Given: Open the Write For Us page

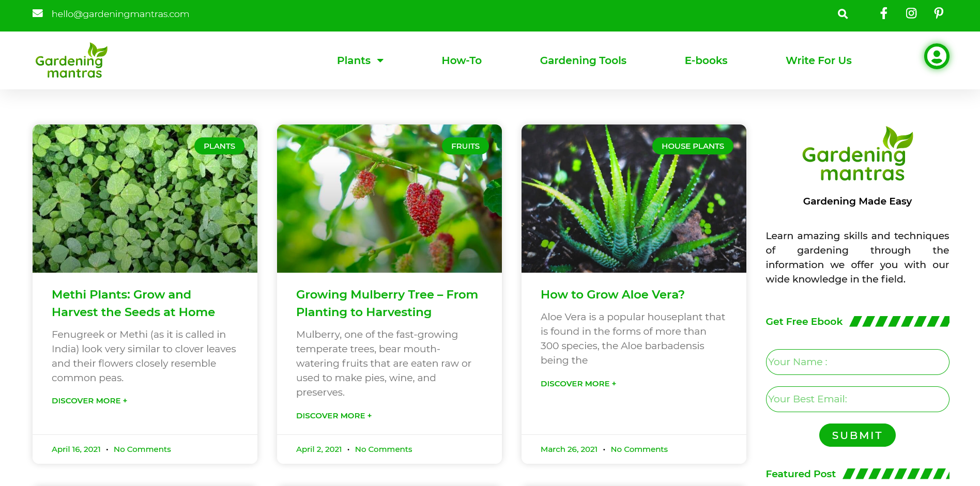Looking at the screenshot, I should point(819,60).
